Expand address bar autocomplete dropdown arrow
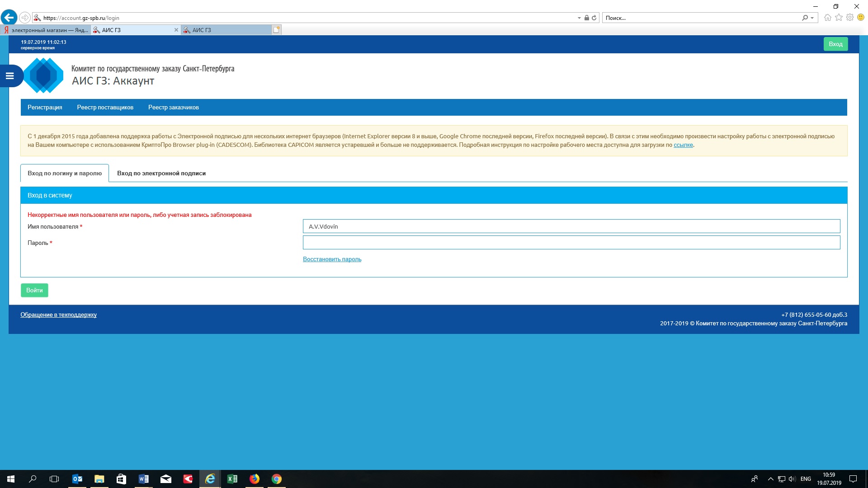The image size is (868, 488). (579, 18)
